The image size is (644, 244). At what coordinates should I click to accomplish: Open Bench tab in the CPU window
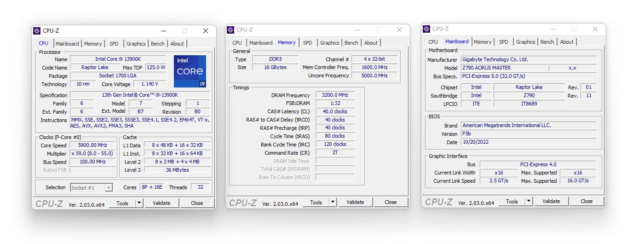pos(158,44)
